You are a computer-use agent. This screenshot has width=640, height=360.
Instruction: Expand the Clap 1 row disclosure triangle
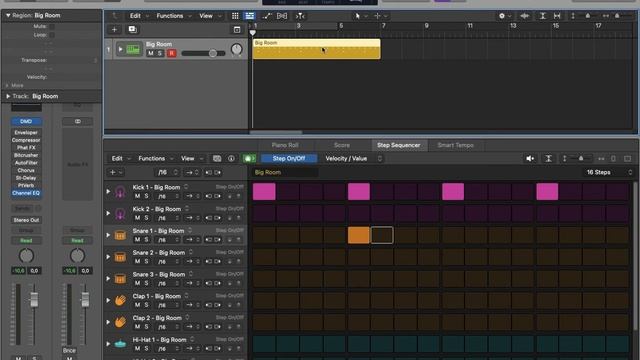109,300
